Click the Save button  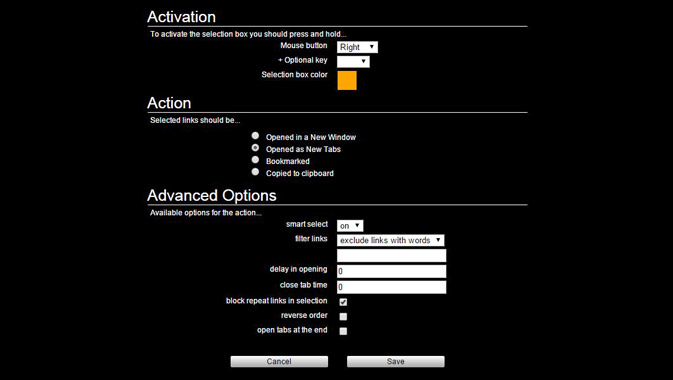click(395, 362)
